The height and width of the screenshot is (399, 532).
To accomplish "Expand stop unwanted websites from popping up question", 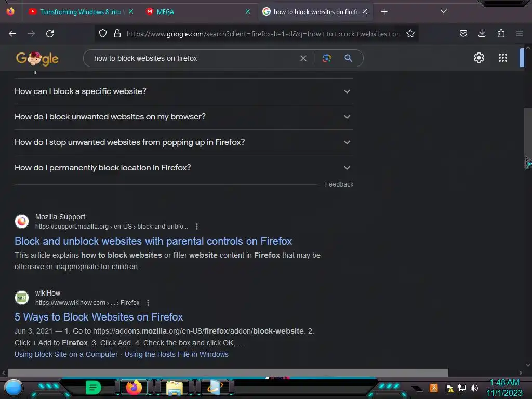I will (x=183, y=142).
